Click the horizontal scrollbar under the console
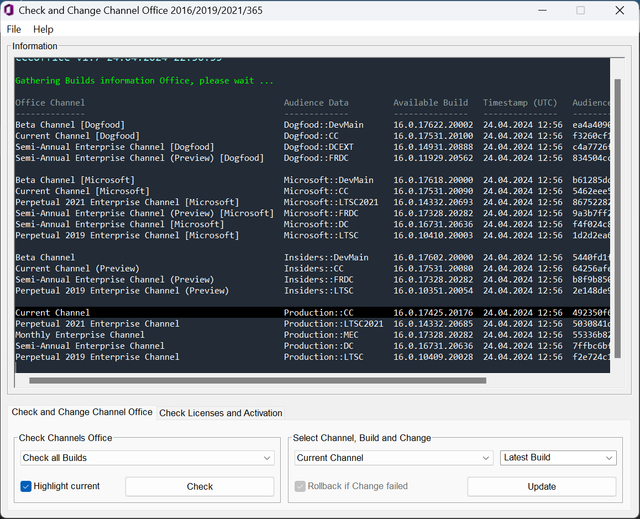This screenshot has height=519, width=640. [257, 381]
